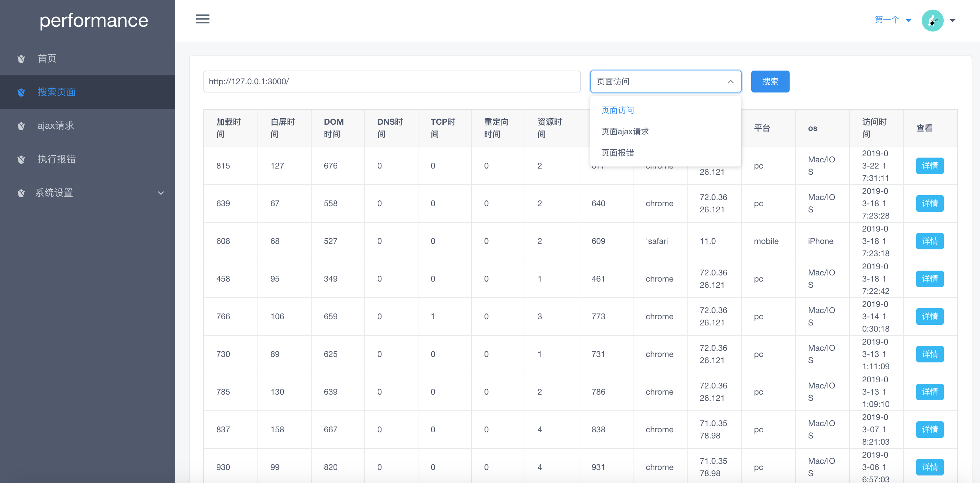
Task: Open ajax请求 in sidebar
Action: tap(88, 126)
